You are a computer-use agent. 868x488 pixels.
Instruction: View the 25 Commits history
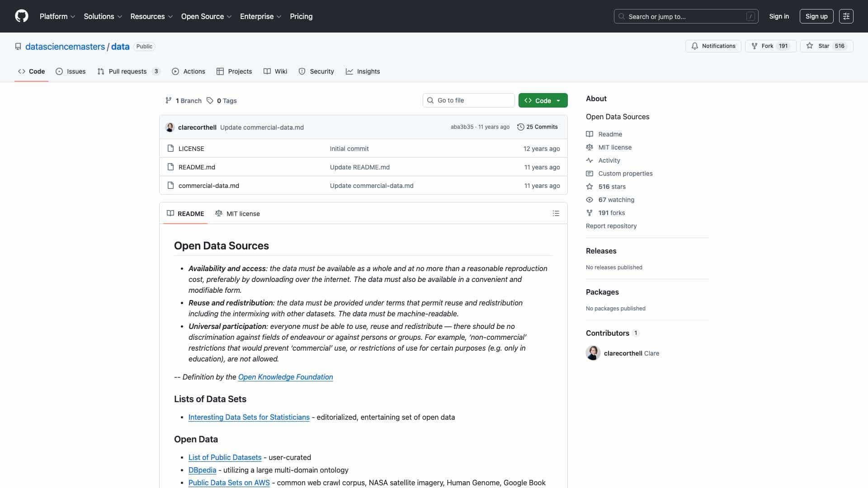538,127
